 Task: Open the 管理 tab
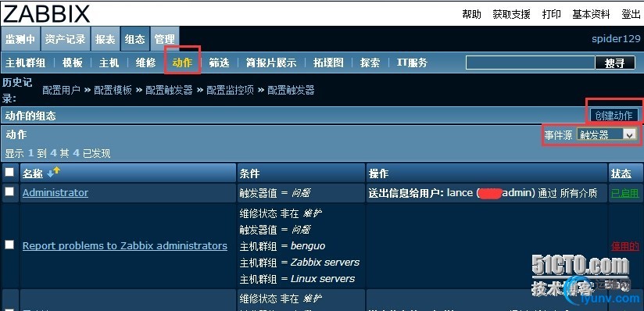[165, 39]
